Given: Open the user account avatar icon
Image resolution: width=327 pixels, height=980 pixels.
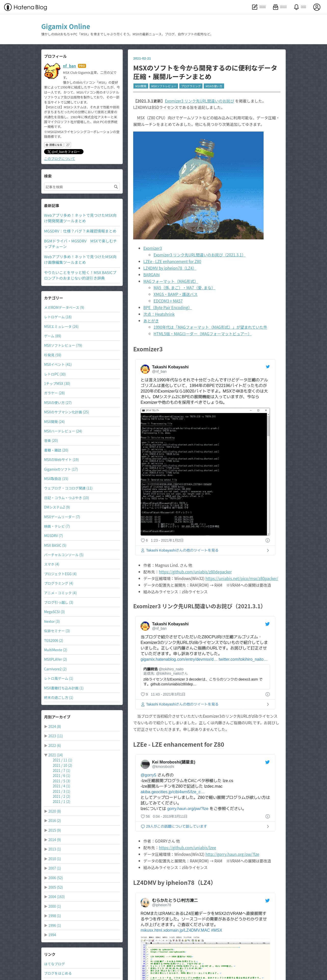Looking at the screenshot, I should pos(317,7).
